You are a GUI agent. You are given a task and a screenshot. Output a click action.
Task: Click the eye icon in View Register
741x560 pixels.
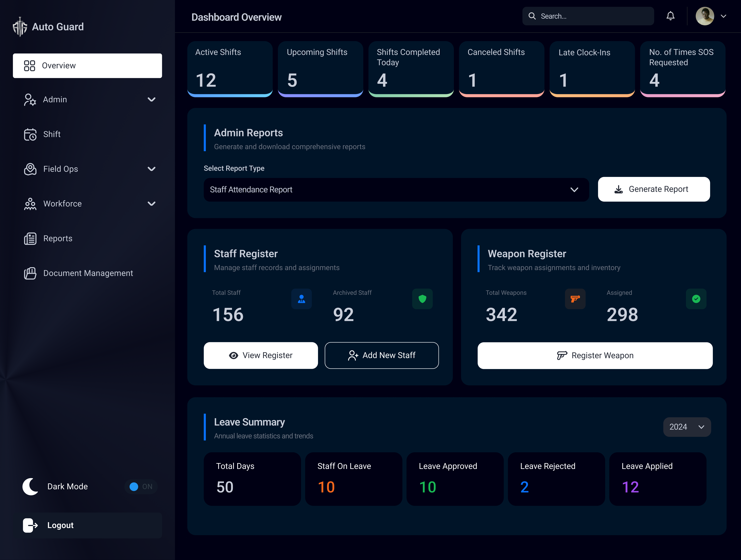coord(233,355)
